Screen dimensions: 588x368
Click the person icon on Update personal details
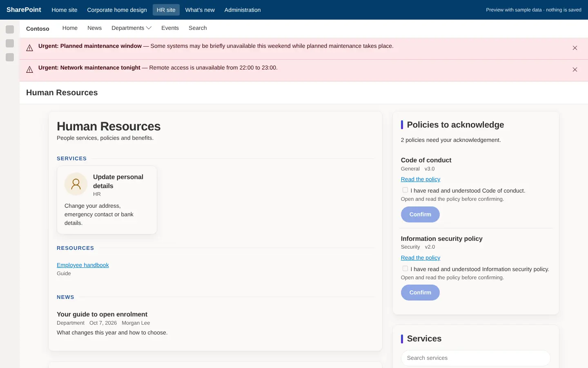[76, 184]
